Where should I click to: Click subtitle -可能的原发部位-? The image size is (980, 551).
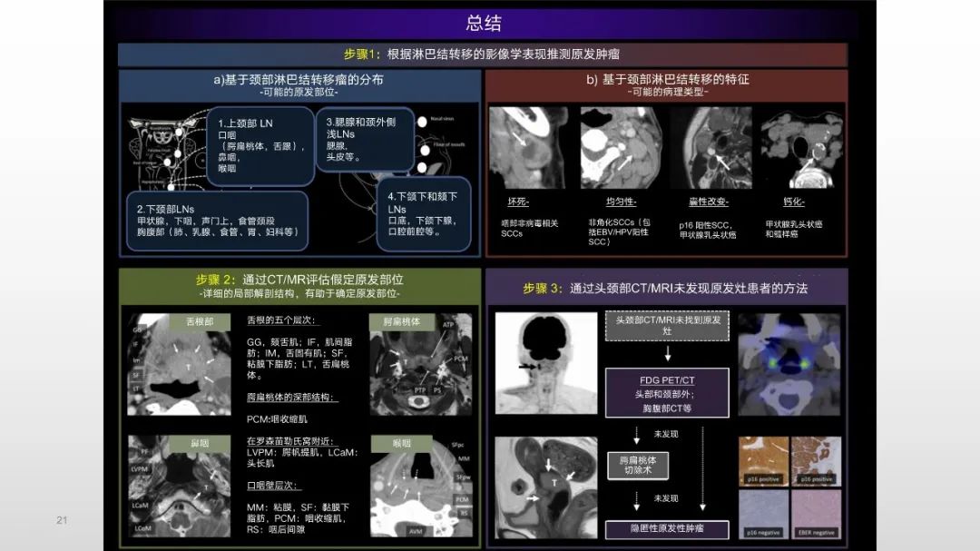299,92
